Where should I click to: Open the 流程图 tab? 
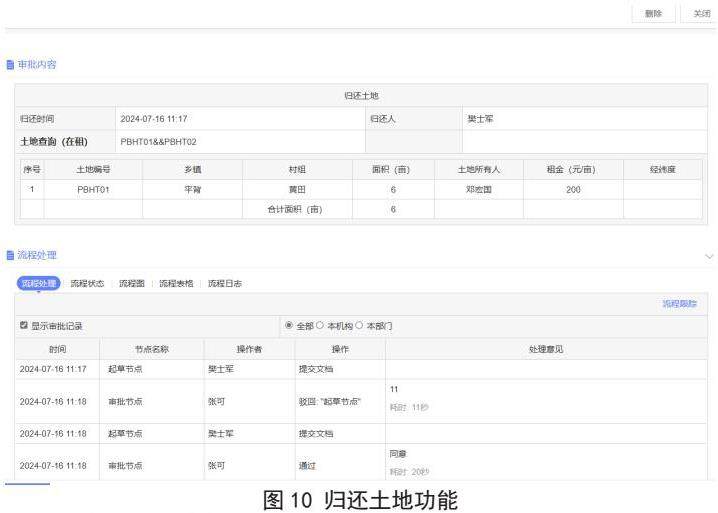pyautogui.click(x=132, y=284)
